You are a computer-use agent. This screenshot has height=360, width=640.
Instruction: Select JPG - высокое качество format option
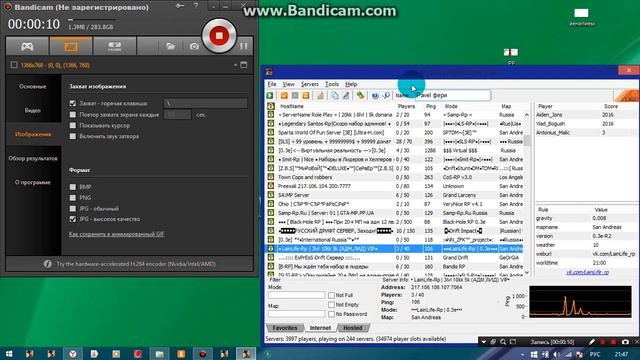click(x=73, y=219)
